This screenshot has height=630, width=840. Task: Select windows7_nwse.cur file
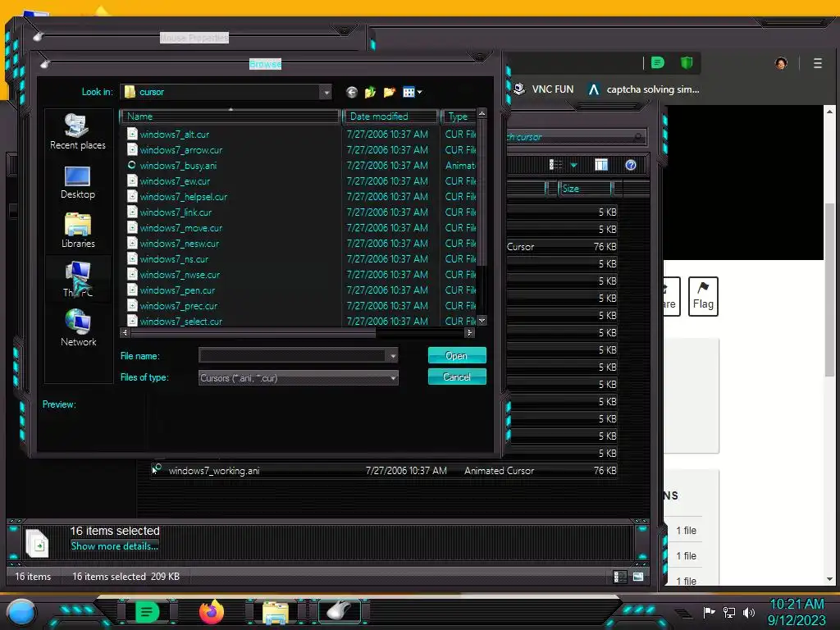click(180, 274)
